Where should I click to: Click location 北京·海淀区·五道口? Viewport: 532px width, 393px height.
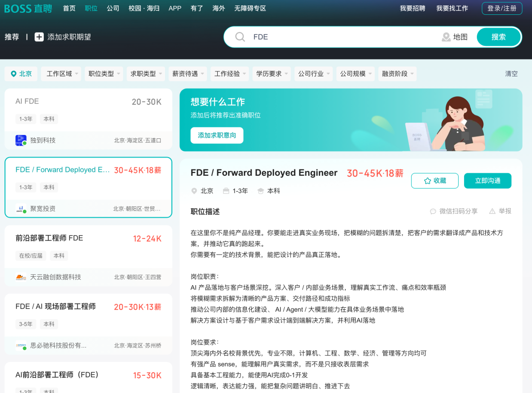click(137, 140)
